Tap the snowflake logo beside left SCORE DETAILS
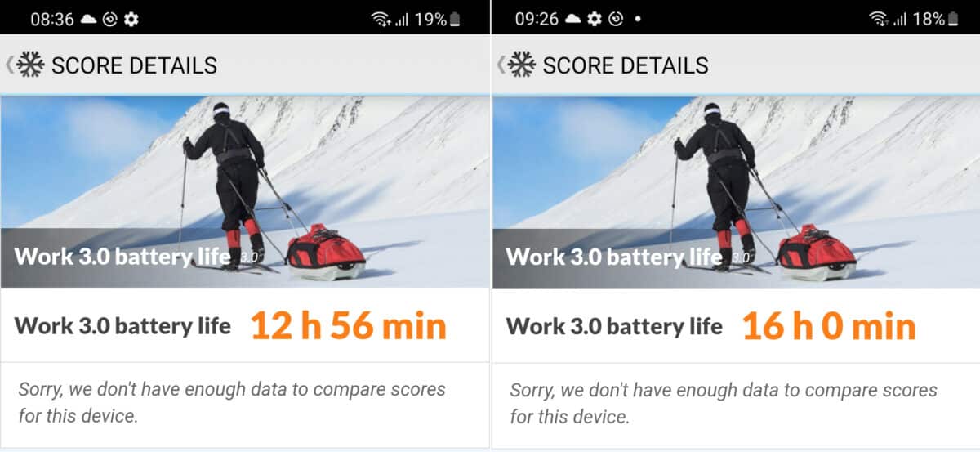The width and height of the screenshot is (980, 452). pyautogui.click(x=31, y=65)
